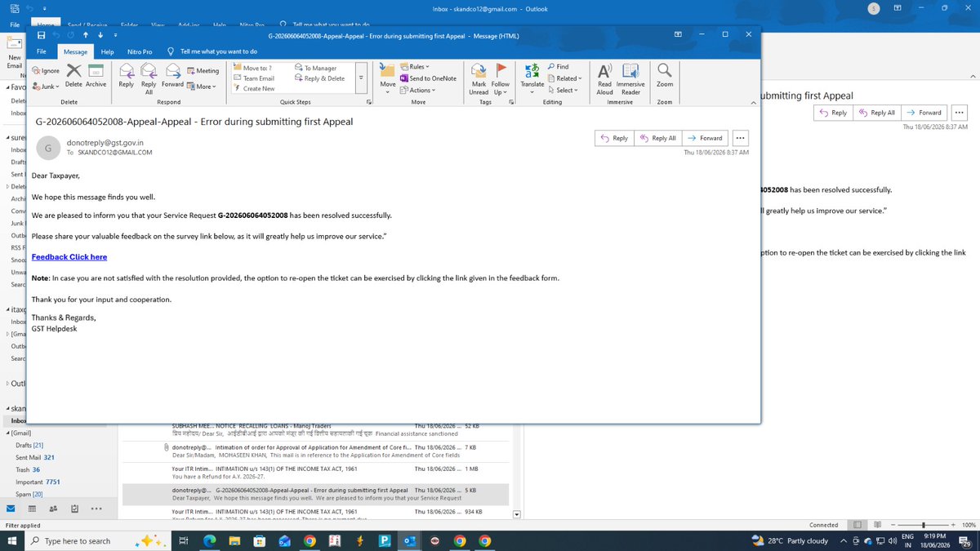Click Forward in the reading pane behind

click(923, 113)
